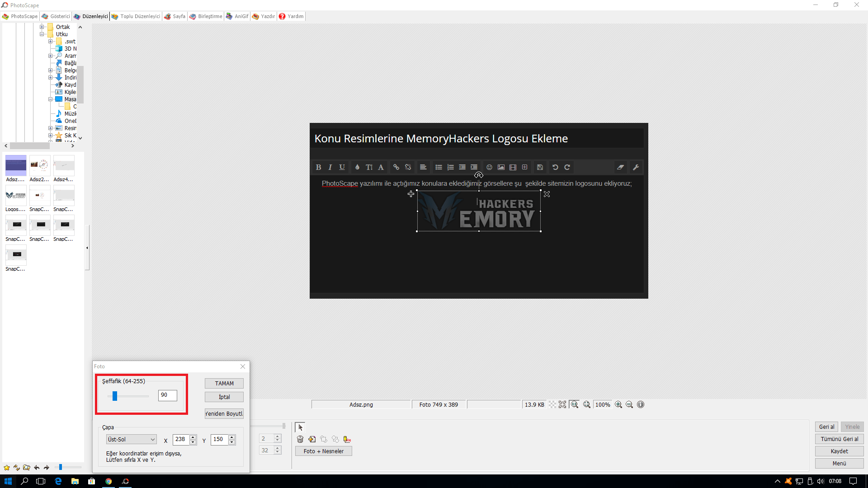Click the Kaydet button

840,451
